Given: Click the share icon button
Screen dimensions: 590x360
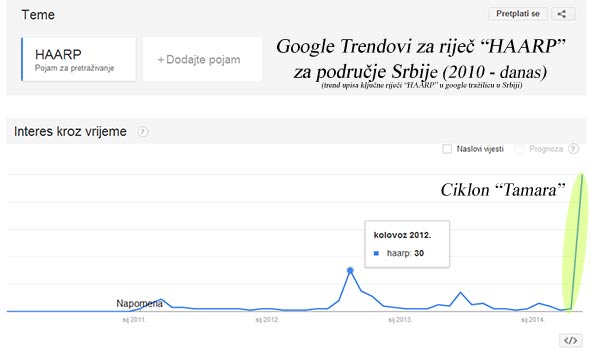Looking at the screenshot, I should coord(563,14).
